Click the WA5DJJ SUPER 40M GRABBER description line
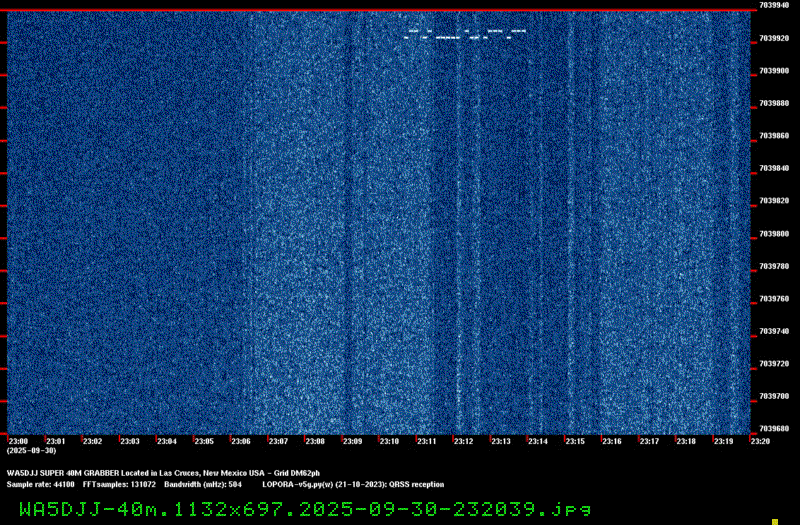The height and width of the screenshot is (525, 800). 163,473
